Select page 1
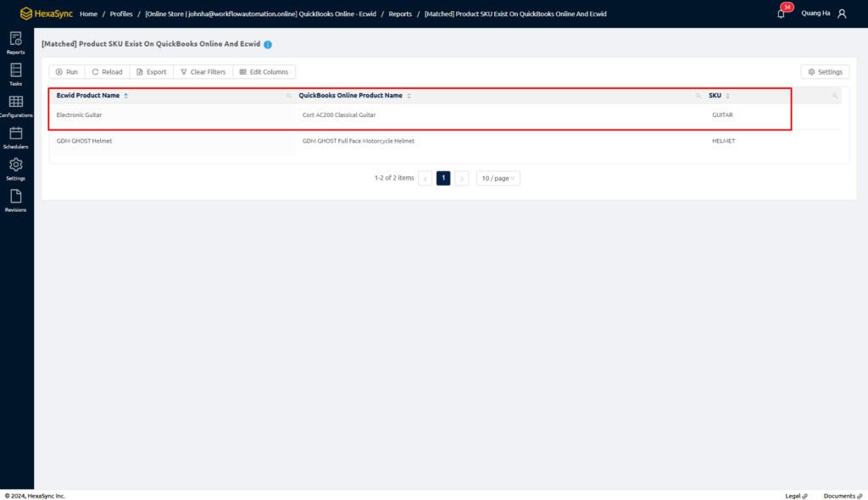Viewport: 868px width, 500px height. click(443, 178)
